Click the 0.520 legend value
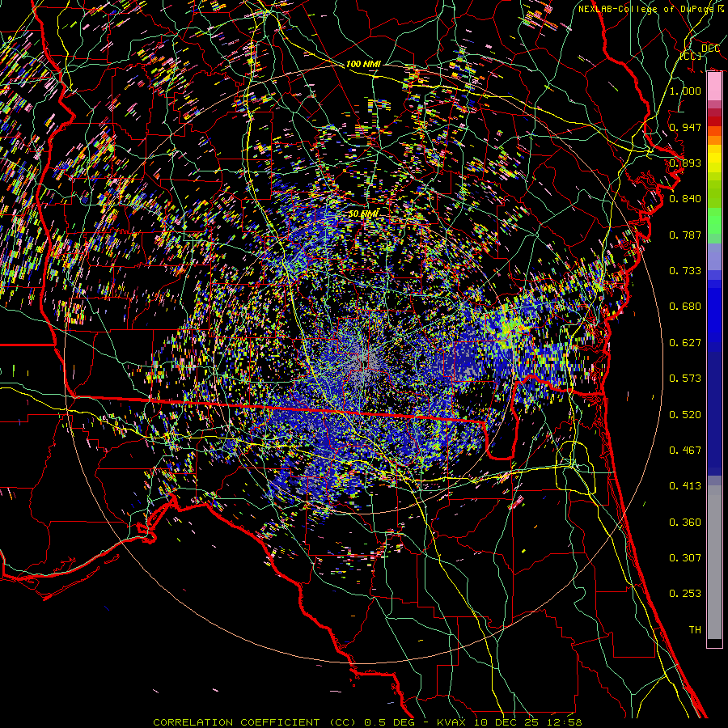Image resolution: width=728 pixels, height=728 pixels. [x=685, y=415]
